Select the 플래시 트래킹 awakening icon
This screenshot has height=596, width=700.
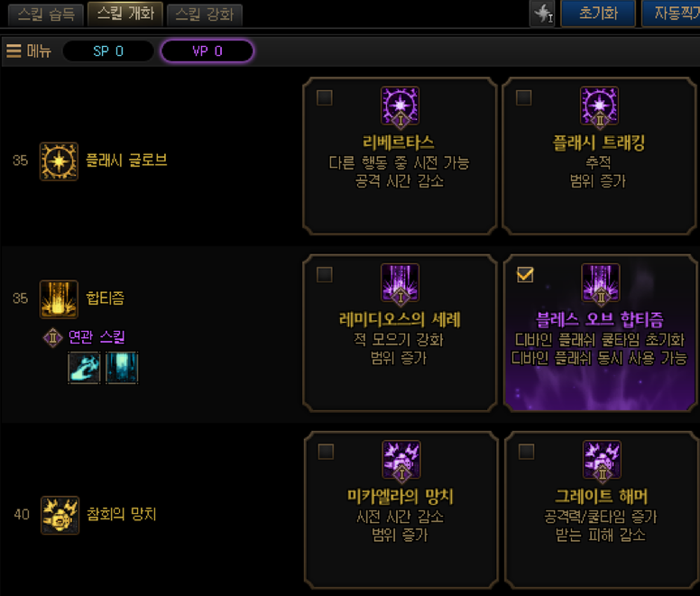click(x=599, y=105)
